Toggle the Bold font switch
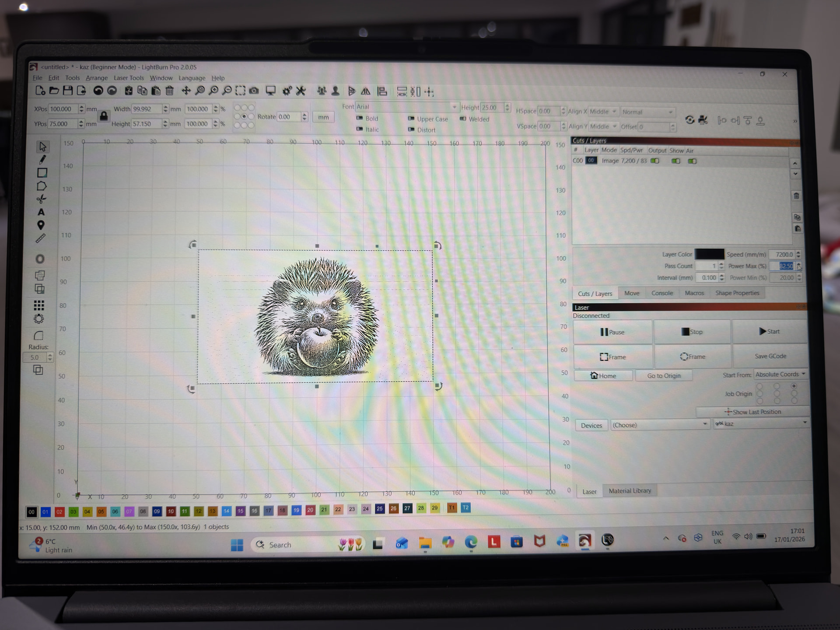Viewport: 840px width, 630px height. click(360, 118)
